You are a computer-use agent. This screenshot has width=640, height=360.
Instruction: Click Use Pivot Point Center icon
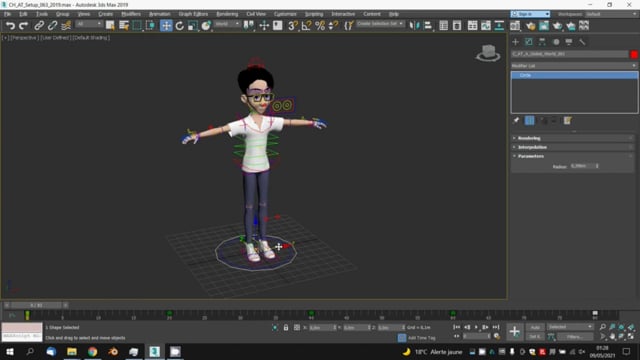tap(249, 26)
